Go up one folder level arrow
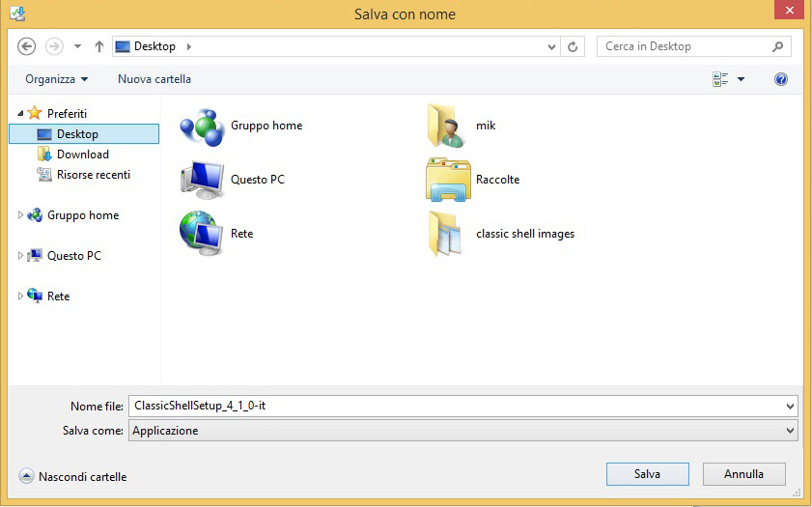The image size is (812, 507). pos(98,46)
